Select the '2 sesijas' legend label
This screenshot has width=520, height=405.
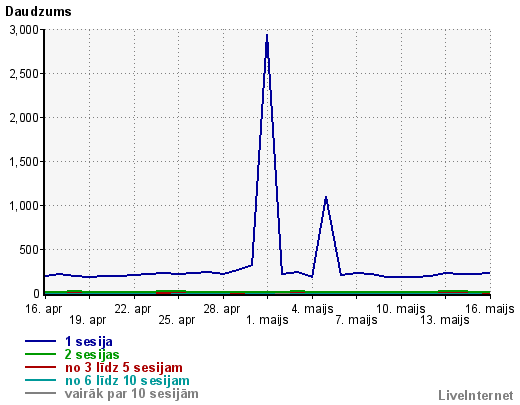point(92,354)
